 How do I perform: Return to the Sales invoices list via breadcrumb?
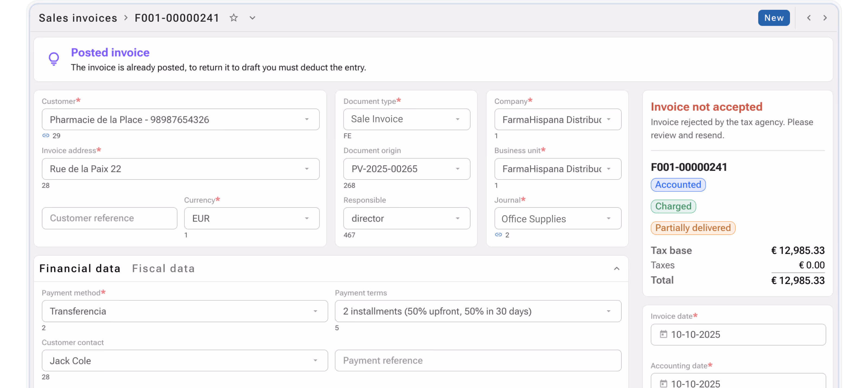point(78,18)
